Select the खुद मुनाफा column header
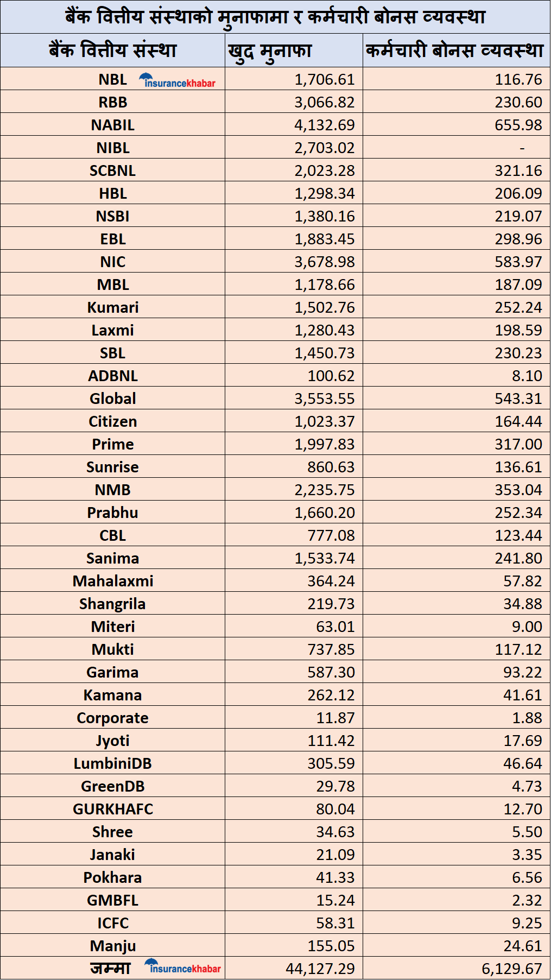The image size is (551, 980). [270, 50]
